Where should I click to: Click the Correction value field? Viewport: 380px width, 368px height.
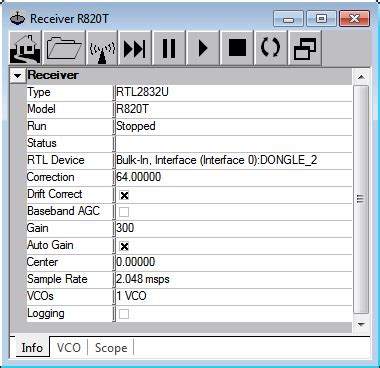pyautogui.click(x=233, y=177)
